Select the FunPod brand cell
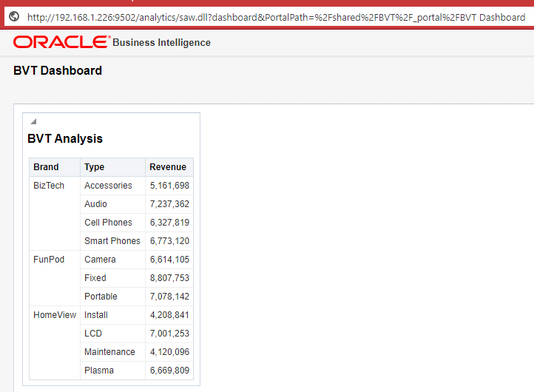 pos(55,278)
